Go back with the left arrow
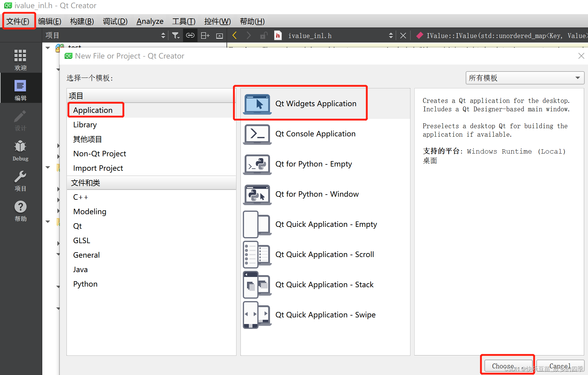Image resolution: width=588 pixels, height=375 pixels. tap(234, 35)
